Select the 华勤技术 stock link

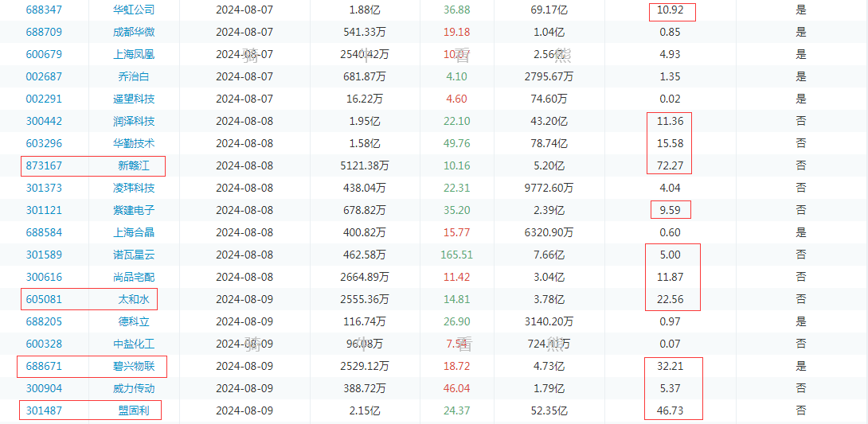(x=134, y=143)
